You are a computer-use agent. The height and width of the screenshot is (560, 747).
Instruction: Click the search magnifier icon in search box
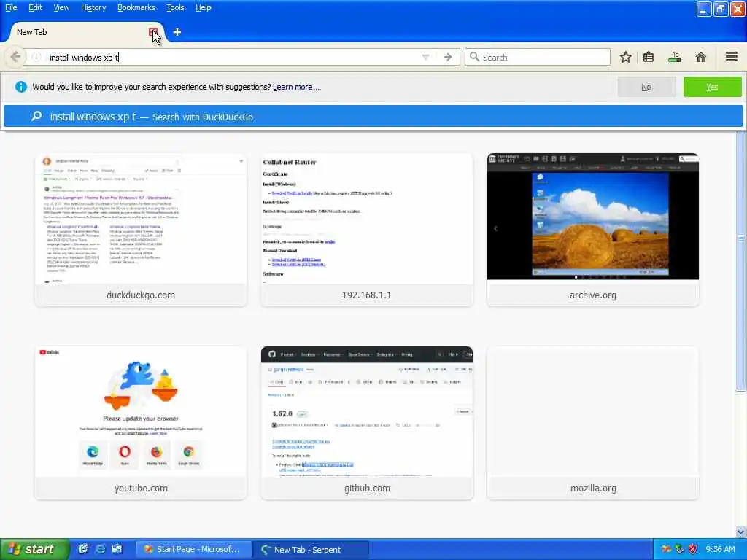point(474,57)
